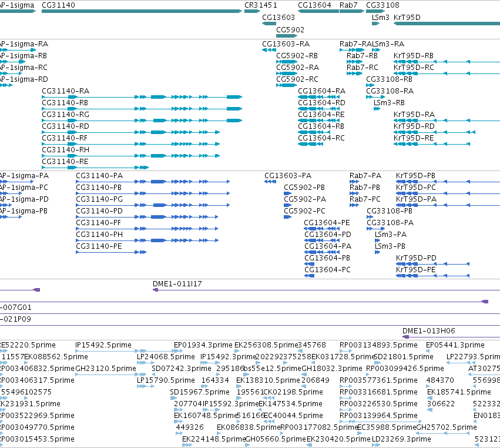Select the KrT95D-RA transcript label
This screenshot has height=448, width=500.
point(414,115)
